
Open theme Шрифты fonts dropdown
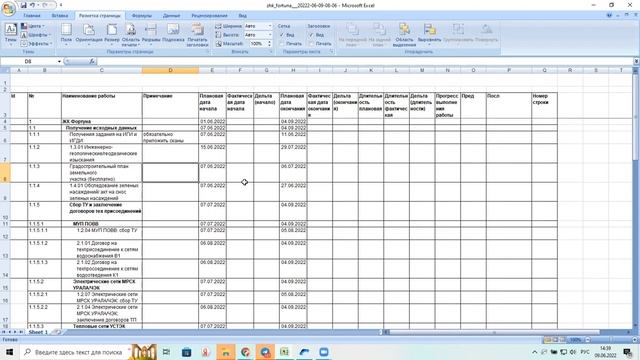click(x=36, y=35)
